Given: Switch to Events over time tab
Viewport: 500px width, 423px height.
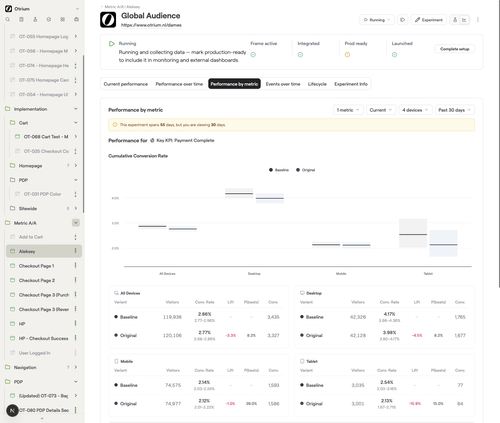Looking at the screenshot, I should 283,84.
